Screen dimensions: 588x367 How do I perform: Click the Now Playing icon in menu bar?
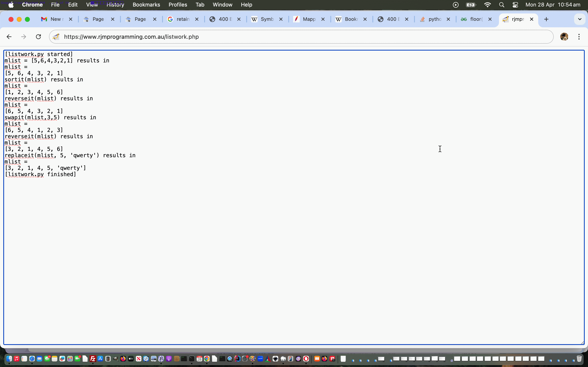coord(455,5)
